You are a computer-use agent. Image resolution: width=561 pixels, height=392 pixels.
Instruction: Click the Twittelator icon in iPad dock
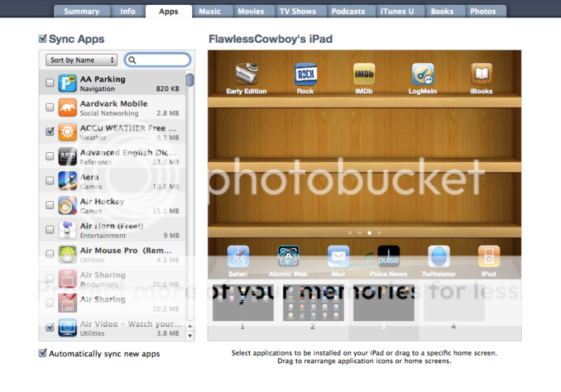pos(439,256)
